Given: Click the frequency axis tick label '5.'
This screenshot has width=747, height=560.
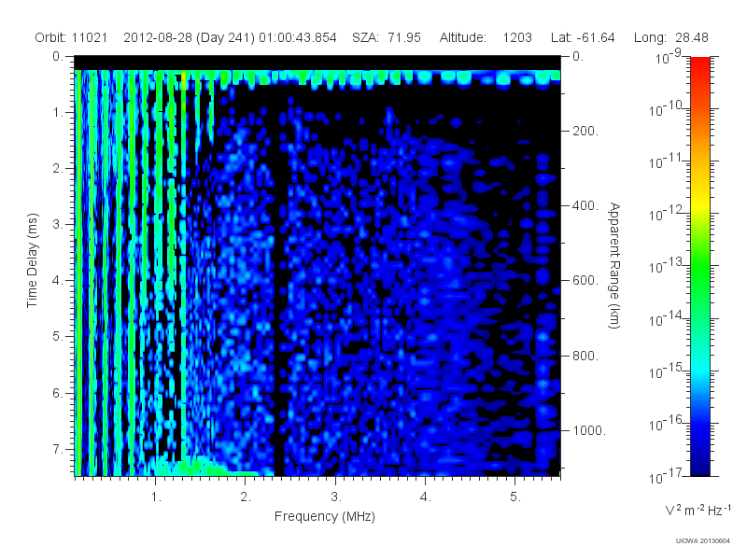Looking at the screenshot, I should pos(515,497).
